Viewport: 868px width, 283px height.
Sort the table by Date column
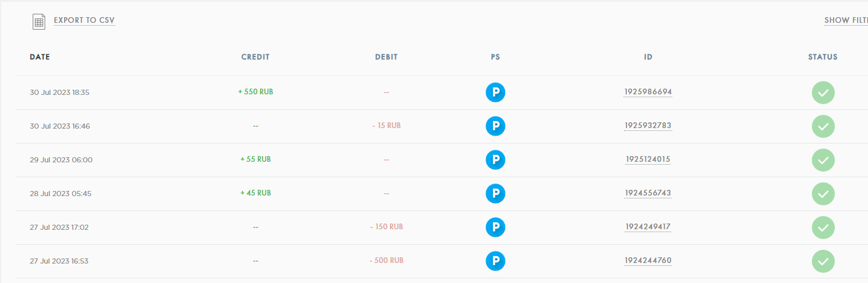40,57
